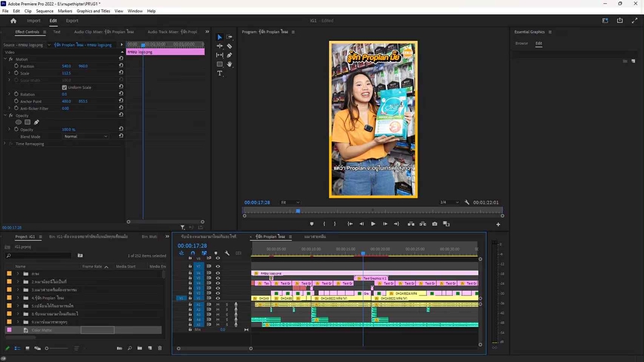This screenshot has height=362, width=644.
Task: Click Add Marker in Program monitor
Action: pos(312,224)
